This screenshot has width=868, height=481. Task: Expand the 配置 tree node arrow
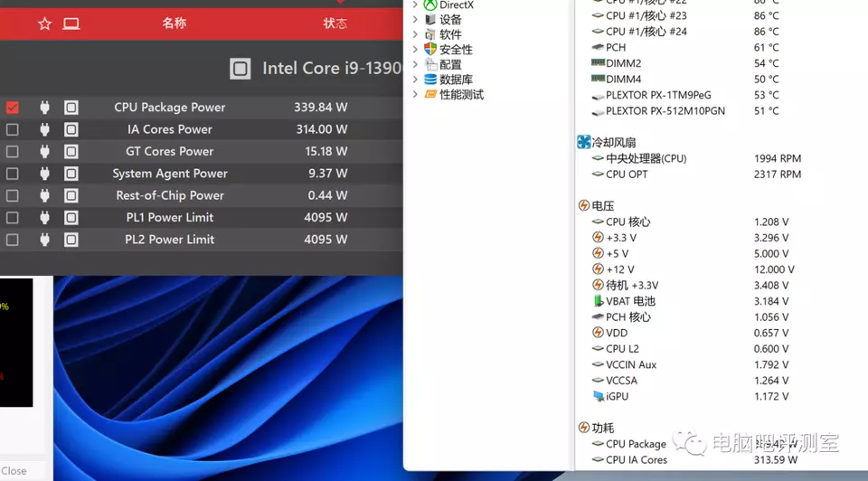(x=415, y=64)
